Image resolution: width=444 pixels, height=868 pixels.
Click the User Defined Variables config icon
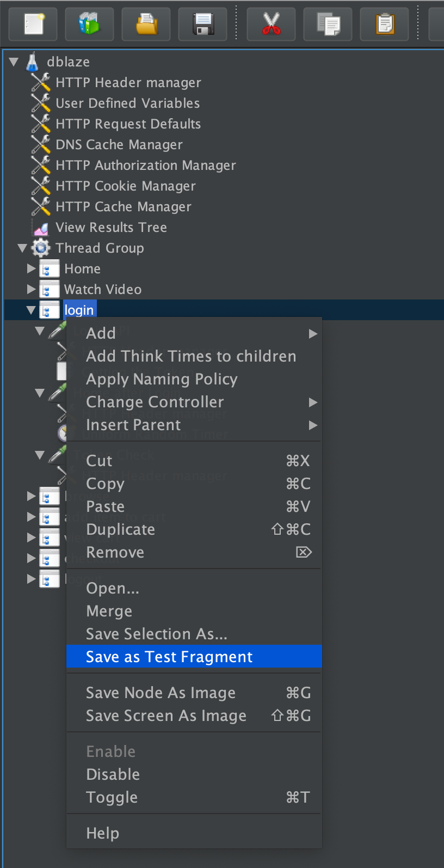pos(41,103)
